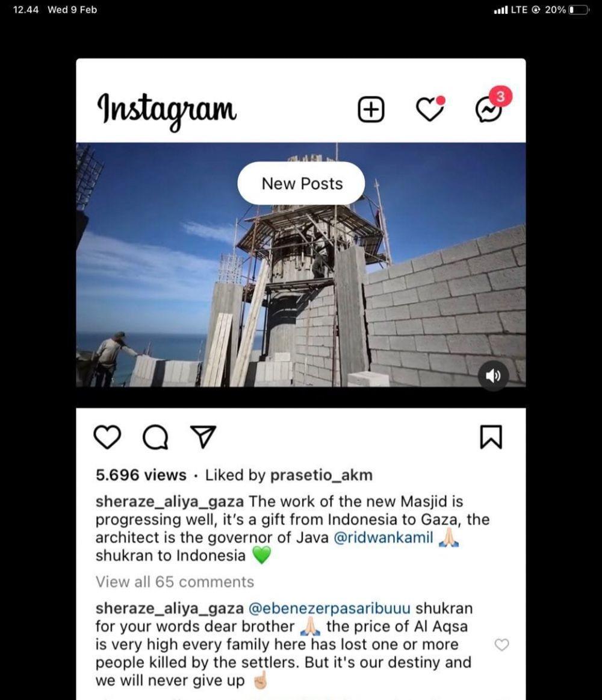602x700 pixels.
Task: Tap the battery indicator in status bar
Action: point(579,10)
